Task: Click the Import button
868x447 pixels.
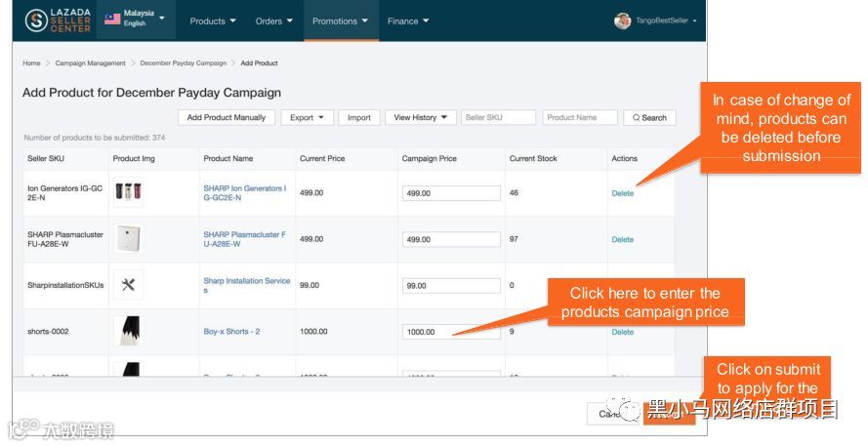Action: tap(359, 118)
